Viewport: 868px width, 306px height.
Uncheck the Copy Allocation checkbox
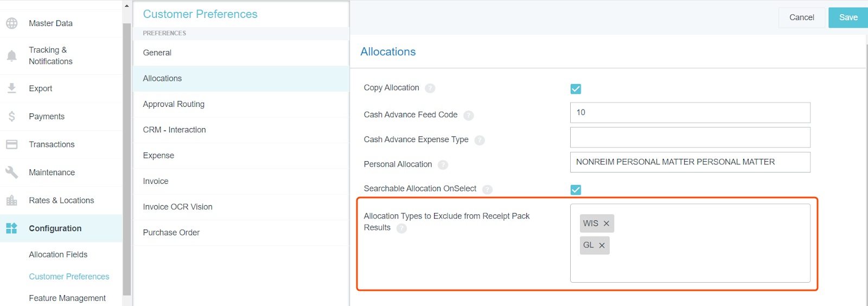pos(576,88)
